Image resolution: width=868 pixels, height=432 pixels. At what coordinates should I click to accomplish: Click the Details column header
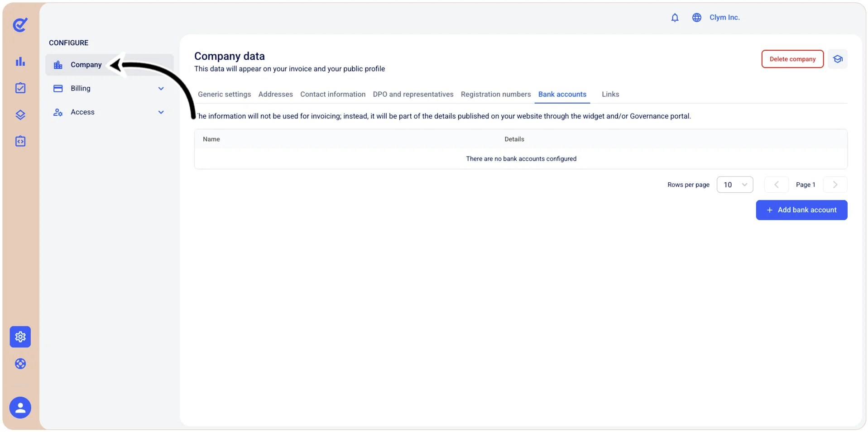[x=514, y=139]
